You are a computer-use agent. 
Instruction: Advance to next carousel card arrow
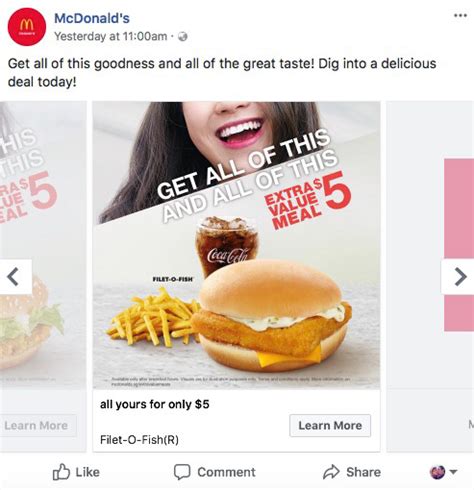[x=459, y=277]
